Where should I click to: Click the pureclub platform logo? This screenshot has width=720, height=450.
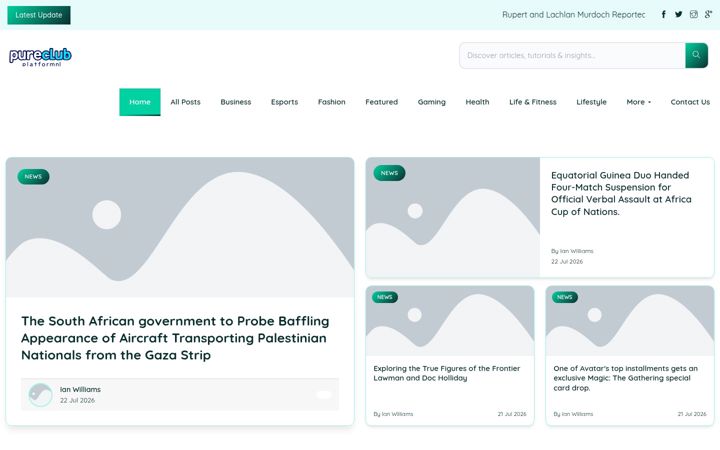(40, 57)
